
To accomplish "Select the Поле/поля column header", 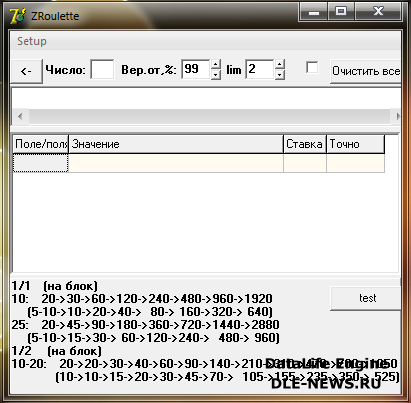I will (x=41, y=144).
